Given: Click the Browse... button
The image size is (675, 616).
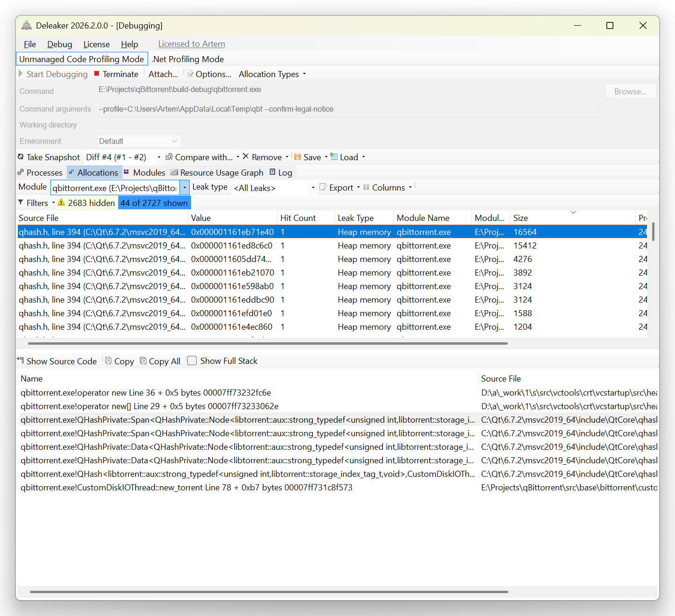Looking at the screenshot, I should pos(631,92).
